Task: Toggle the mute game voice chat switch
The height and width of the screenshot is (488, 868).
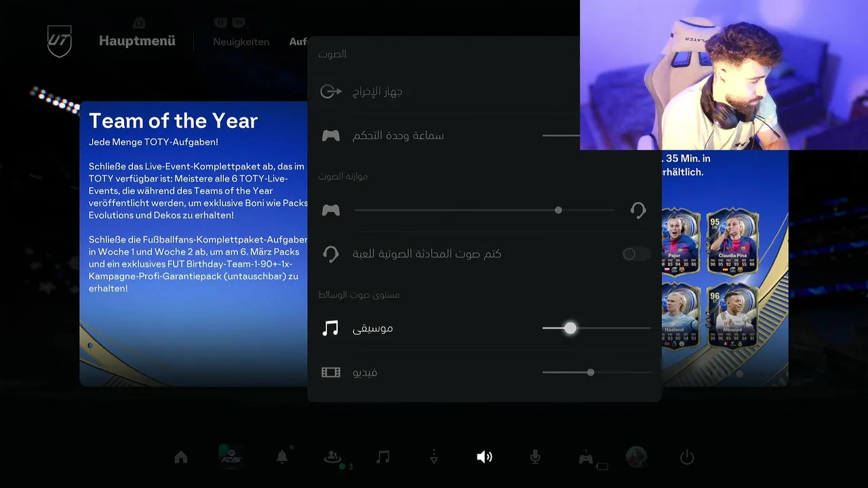Action: (x=636, y=254)
